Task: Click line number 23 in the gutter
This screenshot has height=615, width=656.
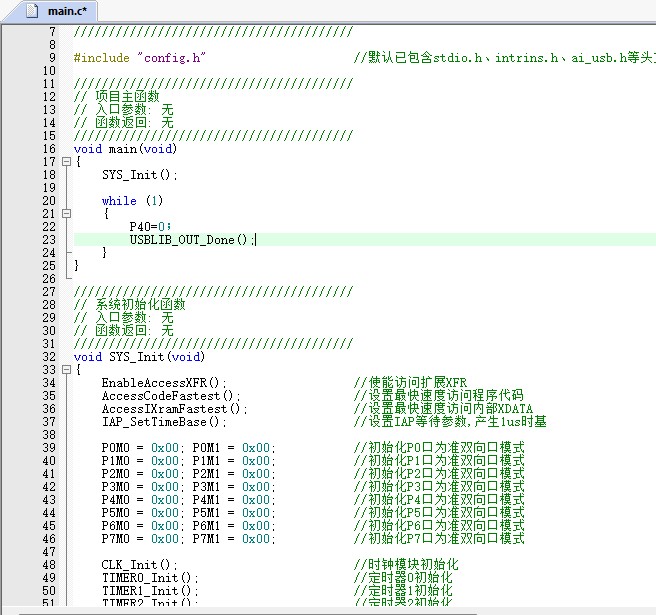Action: (49, 240)
